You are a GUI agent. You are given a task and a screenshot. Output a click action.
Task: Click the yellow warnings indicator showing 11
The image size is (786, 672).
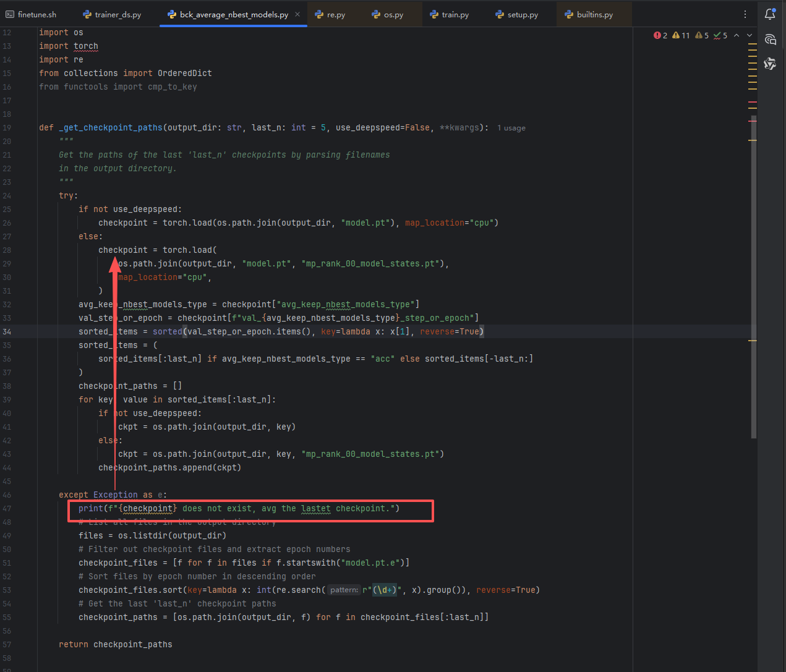[x=681, y=35]
